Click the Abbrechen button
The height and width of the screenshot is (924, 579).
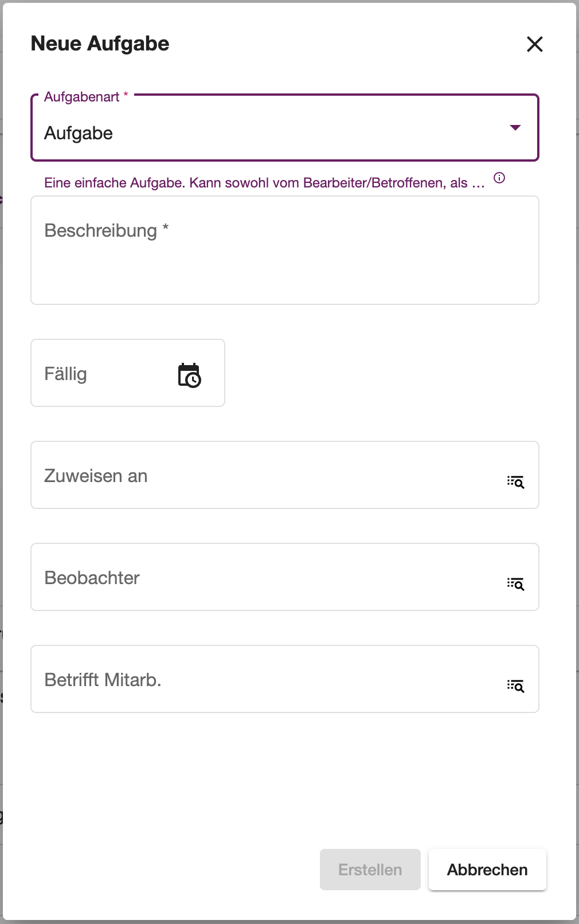pyautogui.click(x=487, y=870)
